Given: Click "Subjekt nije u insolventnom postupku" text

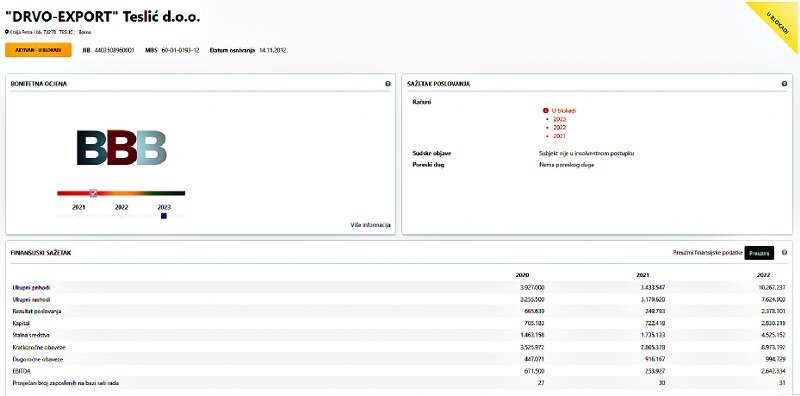Looking at the screenshot, I should pyautogui.click(x=586, y=153).
